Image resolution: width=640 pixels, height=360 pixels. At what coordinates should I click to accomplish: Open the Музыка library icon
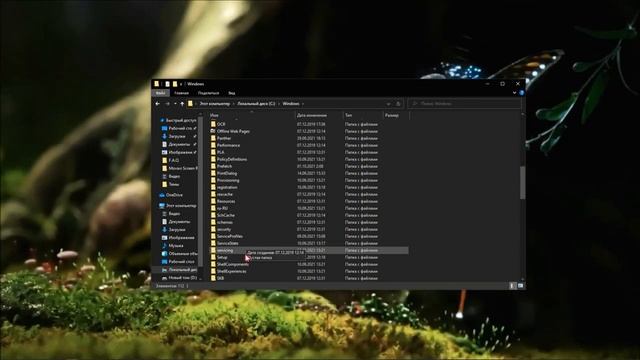(x=164, y=246)
